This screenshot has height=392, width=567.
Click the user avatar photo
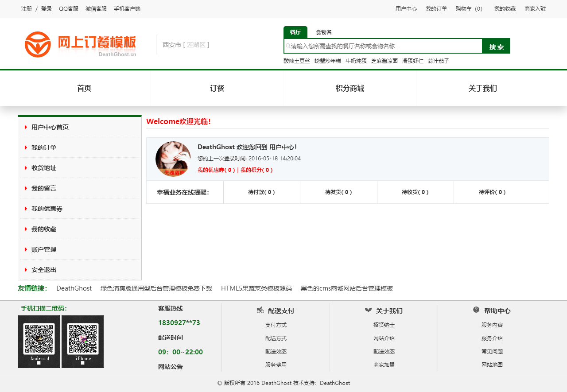[x=173, y=159]
